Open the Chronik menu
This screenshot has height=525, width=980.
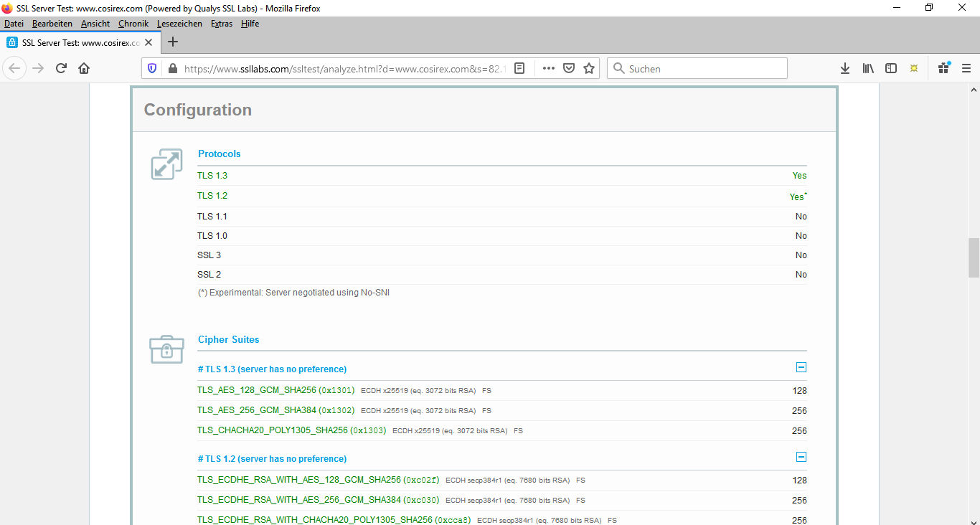pyautogui.click(x=133, y=24)
